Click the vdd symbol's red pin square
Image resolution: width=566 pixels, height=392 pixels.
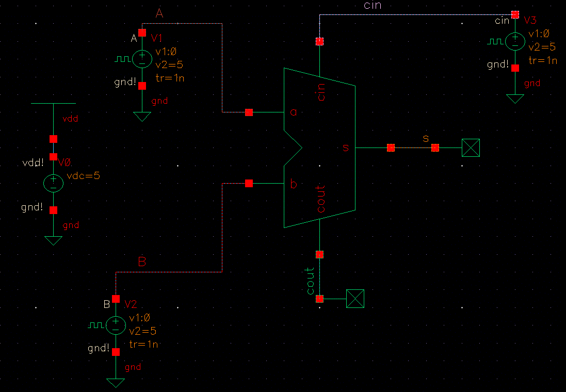[x=54, y=139]
